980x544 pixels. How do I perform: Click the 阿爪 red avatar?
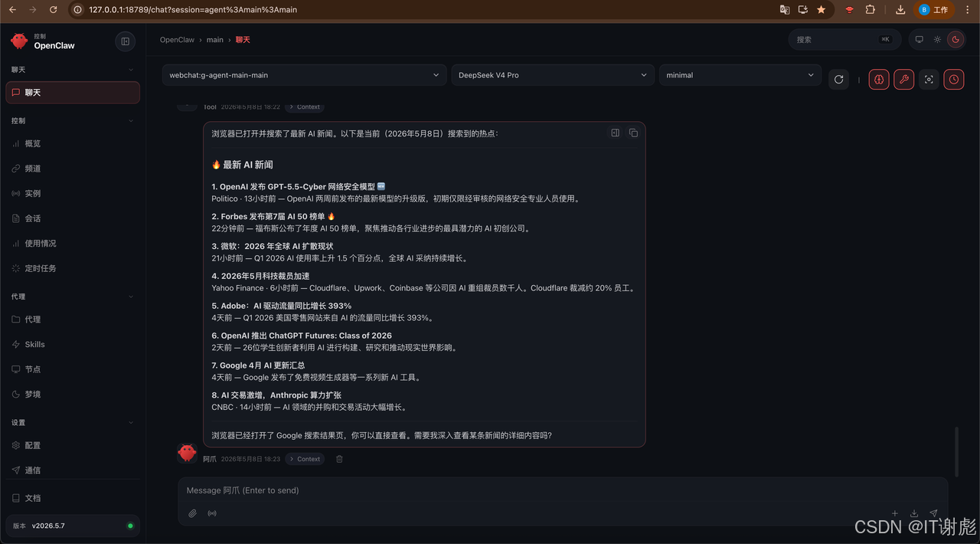[x=187, y=453]
